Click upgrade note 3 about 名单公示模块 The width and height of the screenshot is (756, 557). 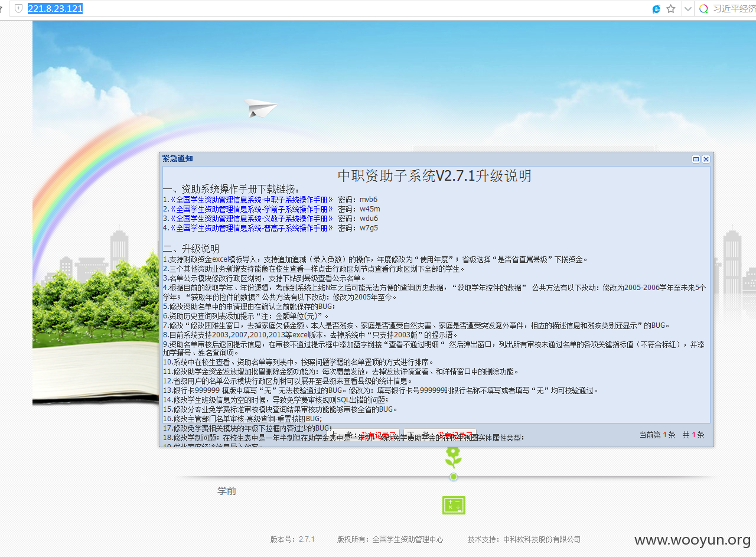(x=264, y=278)
